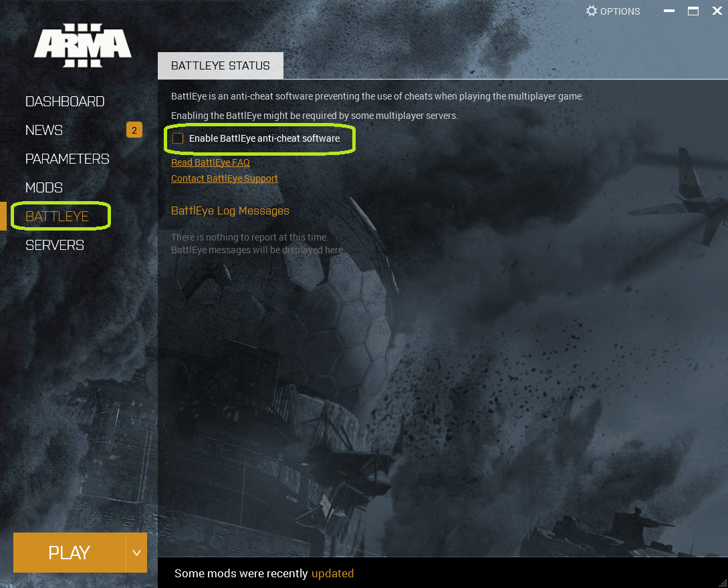Click the News notification badge showing 2
The image size is (728, 588).
tap(134, 130)
